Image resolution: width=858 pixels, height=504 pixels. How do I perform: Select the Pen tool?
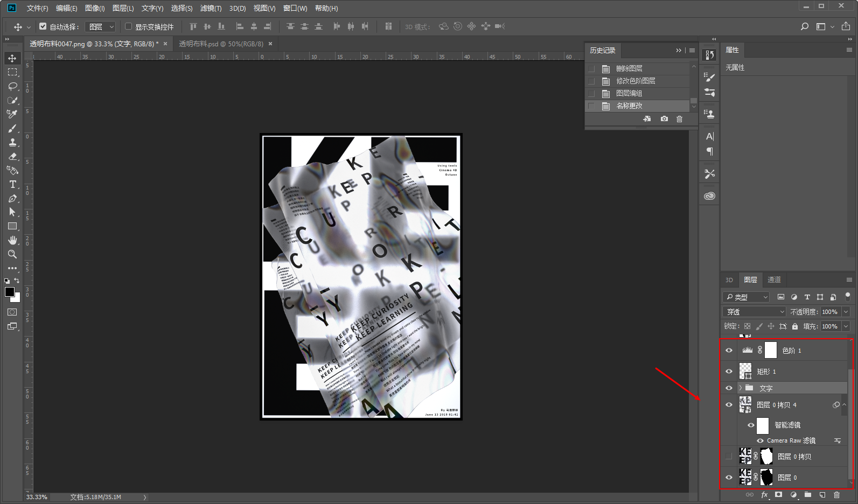12,199
